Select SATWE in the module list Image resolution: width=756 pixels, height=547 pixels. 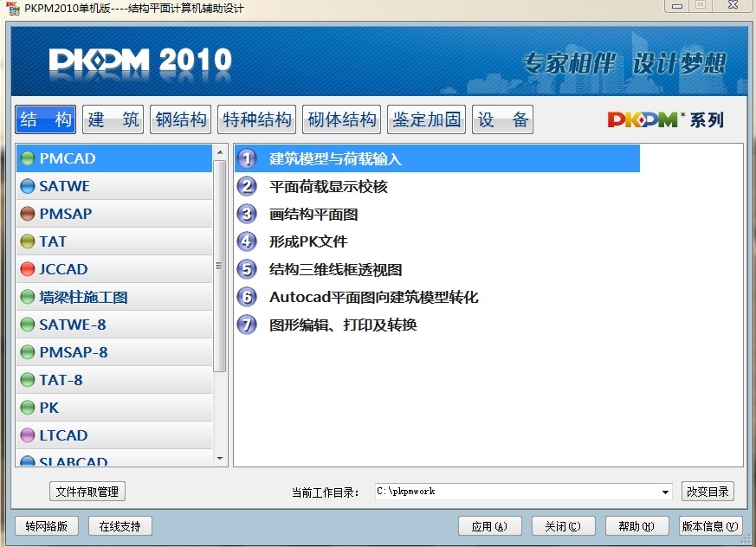(114, 186)
